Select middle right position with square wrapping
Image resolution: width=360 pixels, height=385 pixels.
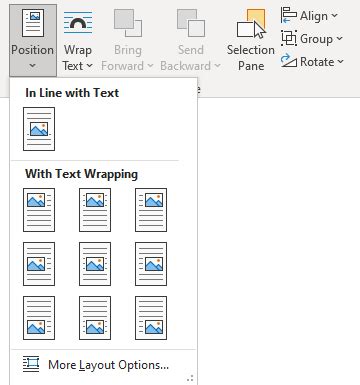tap(151, 264)
